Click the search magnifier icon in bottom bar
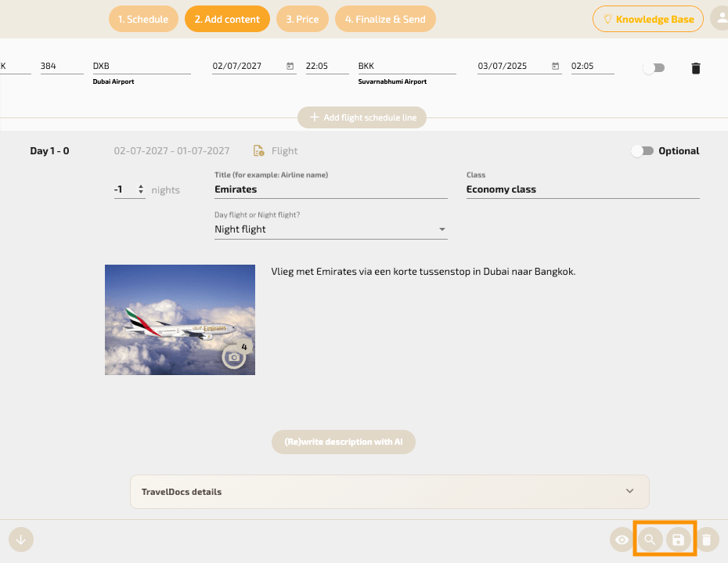Viewport: 728px width, 563px height. pos(650,540)
